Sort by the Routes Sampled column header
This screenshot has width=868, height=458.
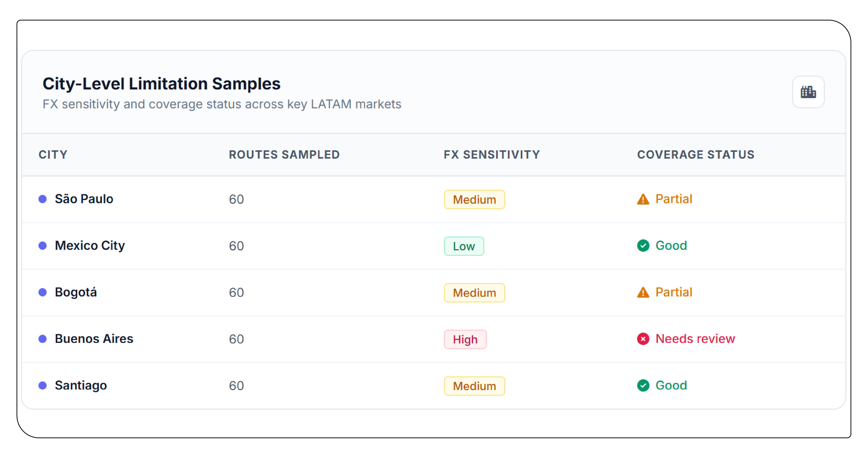click(x=284, y=154)
